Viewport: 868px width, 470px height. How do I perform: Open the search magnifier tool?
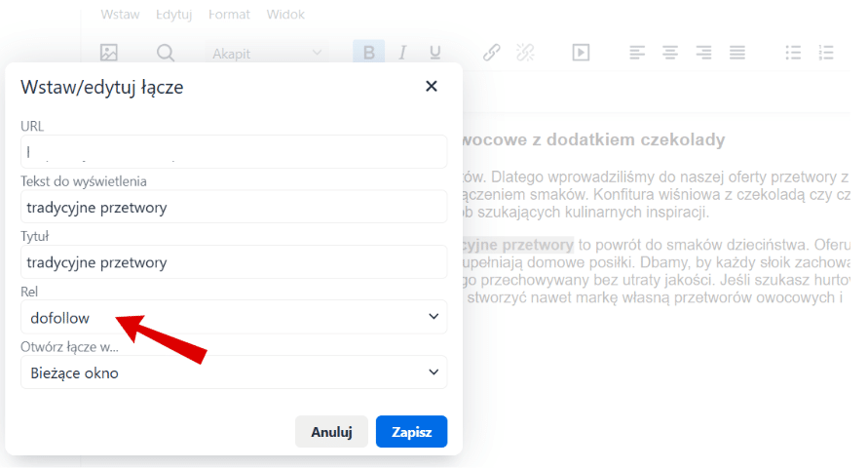[x=165, y=53]
